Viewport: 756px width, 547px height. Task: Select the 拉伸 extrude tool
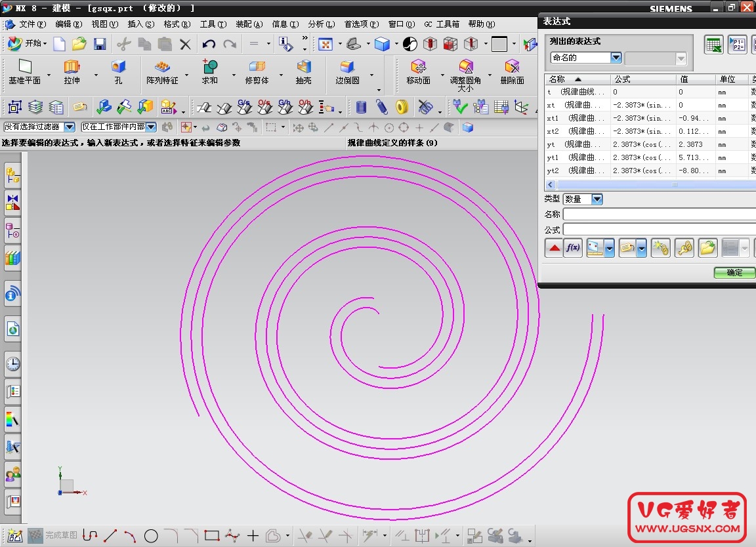(x=72, y=71)
